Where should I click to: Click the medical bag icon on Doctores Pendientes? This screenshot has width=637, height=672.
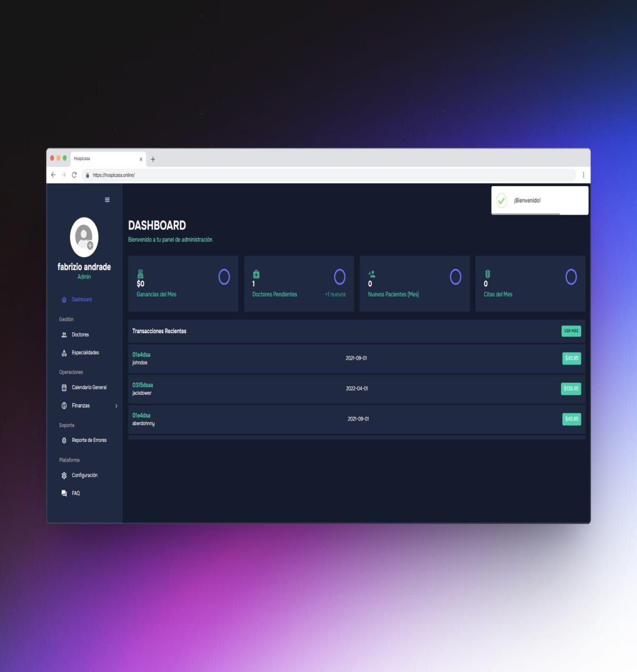pyautogui.click(x=256, y=273)
